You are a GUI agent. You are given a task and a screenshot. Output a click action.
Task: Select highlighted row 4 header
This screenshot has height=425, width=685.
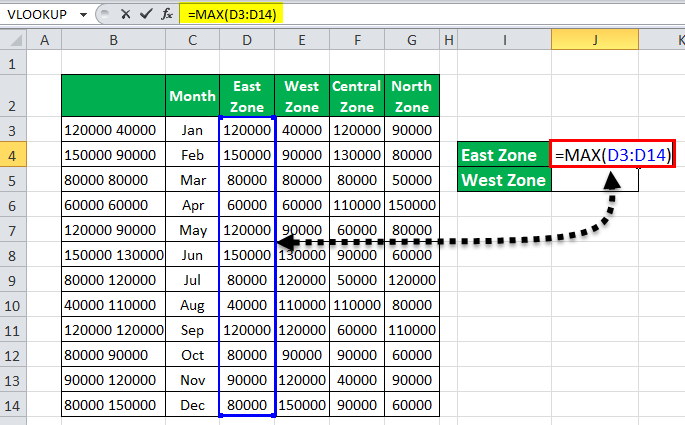point(13,155)
